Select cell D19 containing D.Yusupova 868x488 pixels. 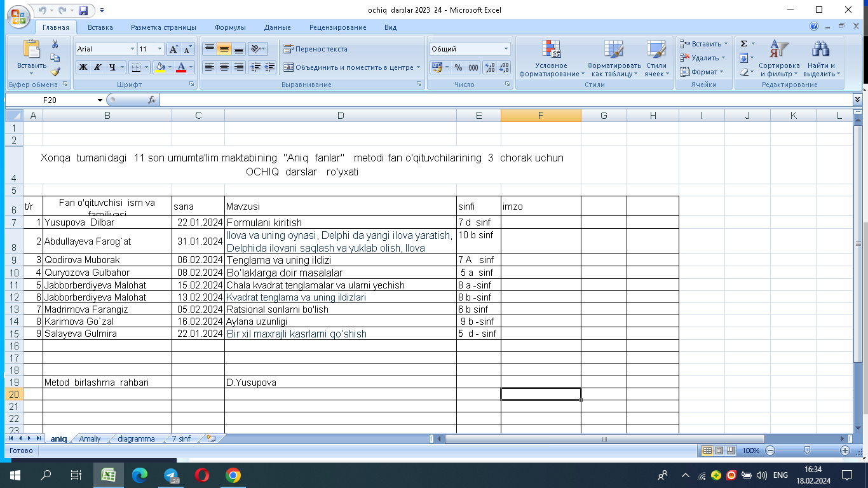coord(340,383)
